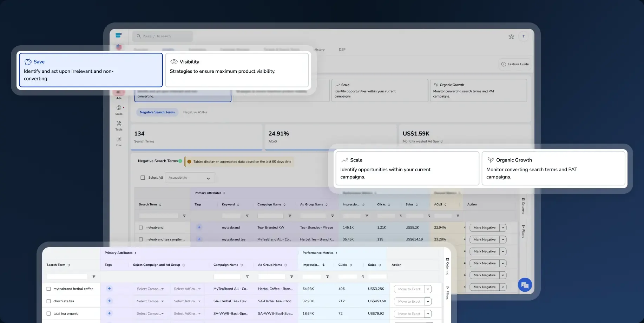Check the myteabrand row checkbox

141,228
